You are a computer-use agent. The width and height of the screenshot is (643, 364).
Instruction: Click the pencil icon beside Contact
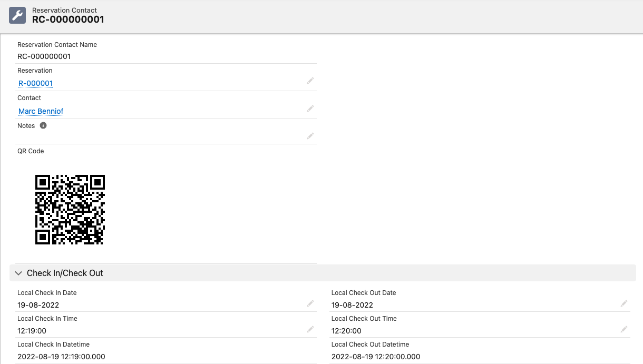[x=310, y=109]
